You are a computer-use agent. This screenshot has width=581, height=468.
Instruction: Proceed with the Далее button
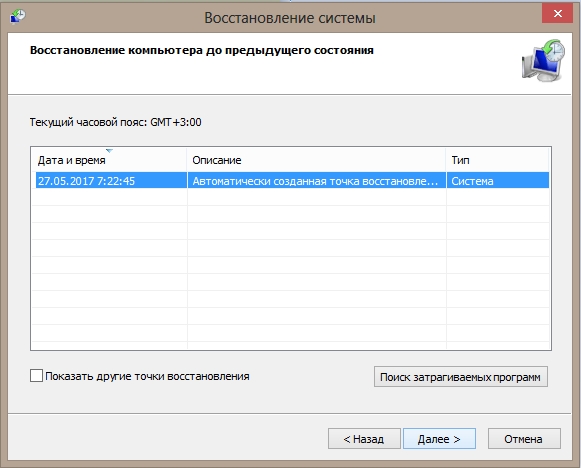pyautogui.click(x=439, y=439)
